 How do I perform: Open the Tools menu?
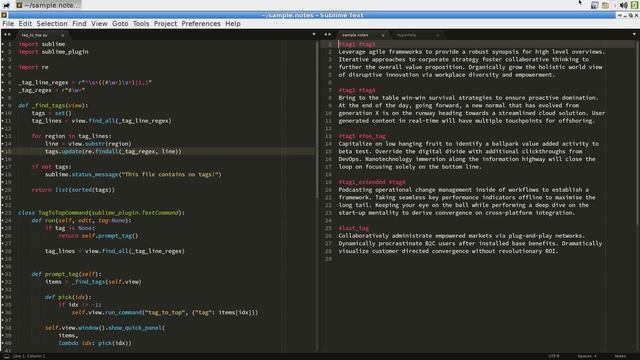[141, 24]
